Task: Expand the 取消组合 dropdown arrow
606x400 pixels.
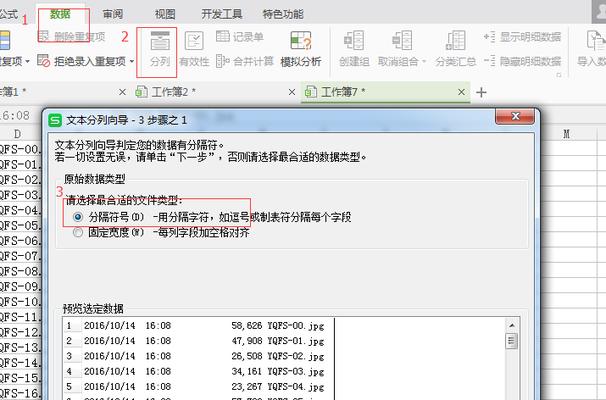Action: 424,61
